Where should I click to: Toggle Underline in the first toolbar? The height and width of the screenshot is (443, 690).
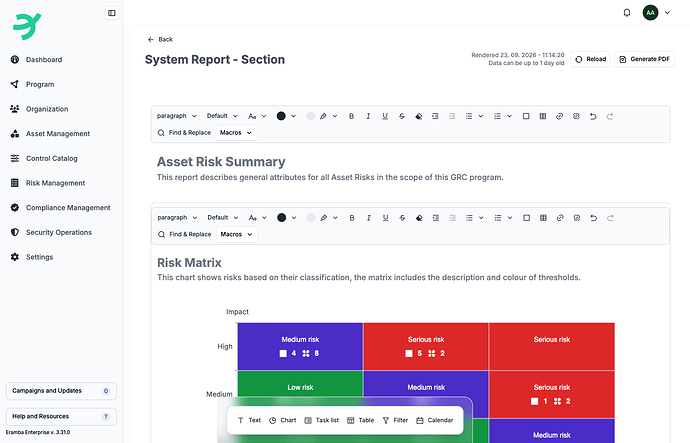pyautogui.click(x=385, y=116)
